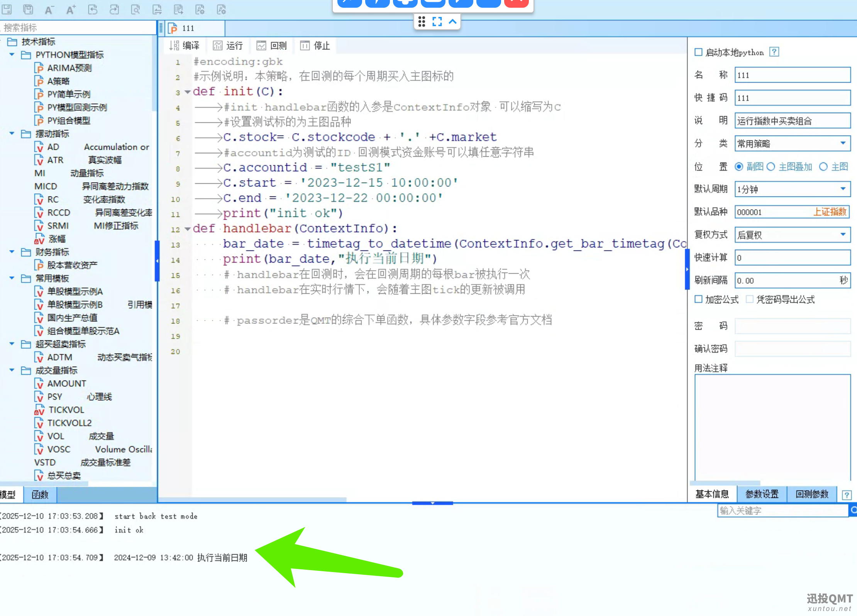The width and height of the screenshot is (857, 616).
Task: Click the decrease font size icon
Action: (49, 10)
